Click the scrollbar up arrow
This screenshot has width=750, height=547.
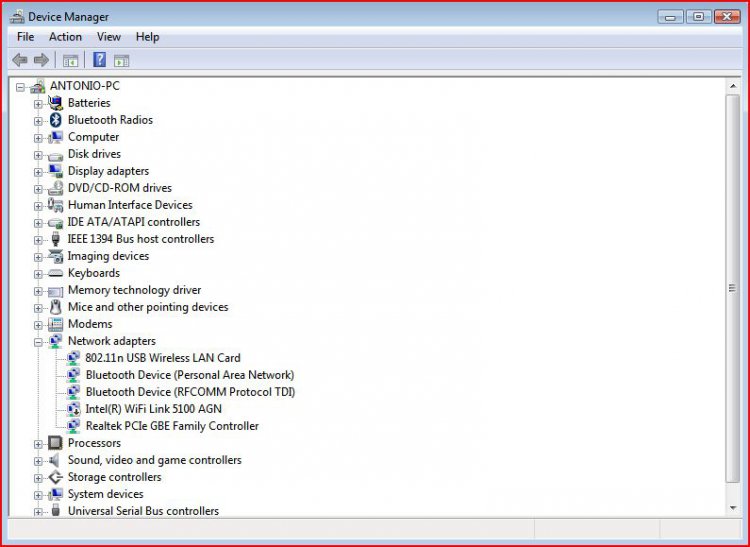pyautogui.click(x=733, y=86)
